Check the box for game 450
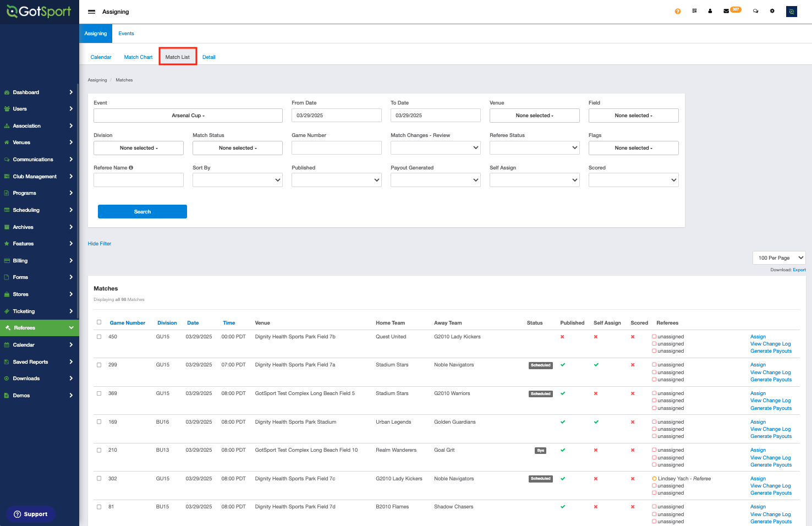 click(99, 337)
